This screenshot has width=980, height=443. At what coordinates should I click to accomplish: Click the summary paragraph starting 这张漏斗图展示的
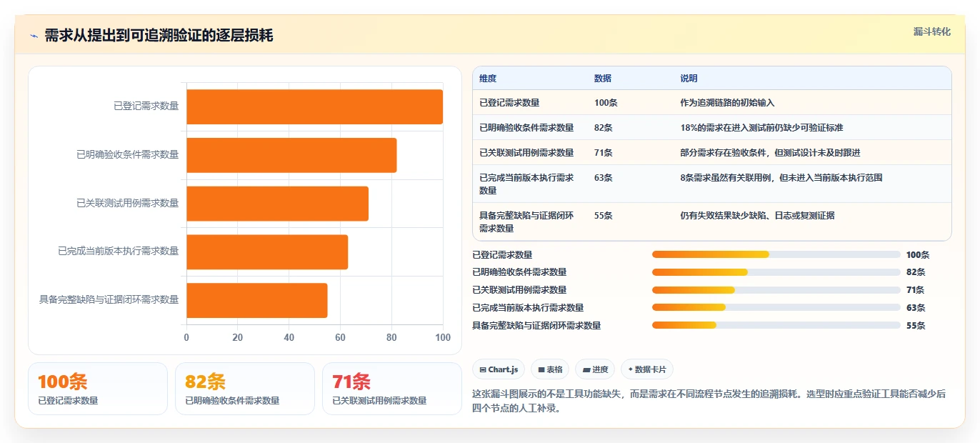[x=709, y=401]
